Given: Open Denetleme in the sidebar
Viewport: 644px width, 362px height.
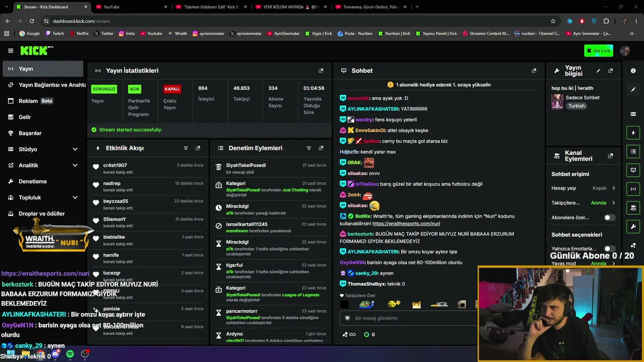Looking at the screenshot, I should tap(43, 182).
